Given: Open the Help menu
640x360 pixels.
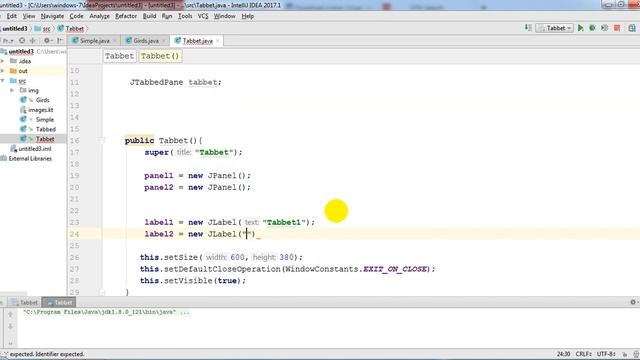Looking at the screenshot, I should [247, 16].
